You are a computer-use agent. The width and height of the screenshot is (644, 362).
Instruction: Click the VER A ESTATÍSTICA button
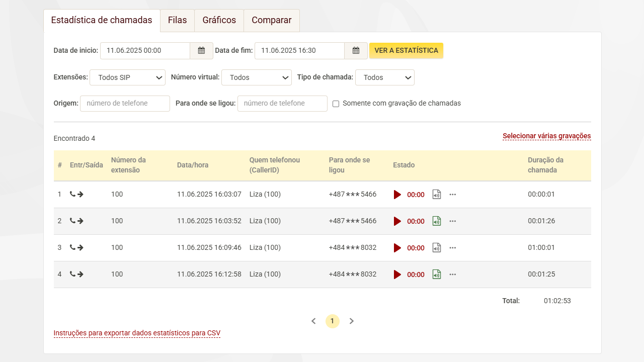coord(406,51)
